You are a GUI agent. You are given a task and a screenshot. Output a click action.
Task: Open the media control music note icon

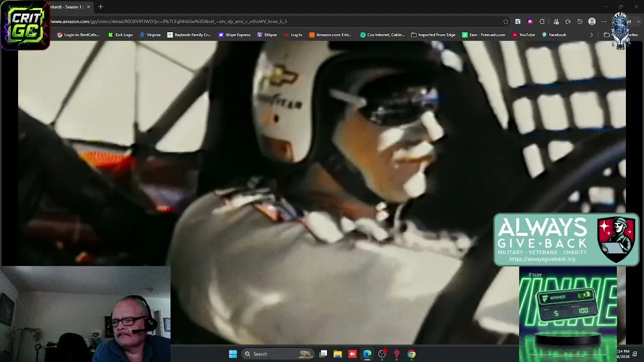pyautogui.click(x=556, y=22)
